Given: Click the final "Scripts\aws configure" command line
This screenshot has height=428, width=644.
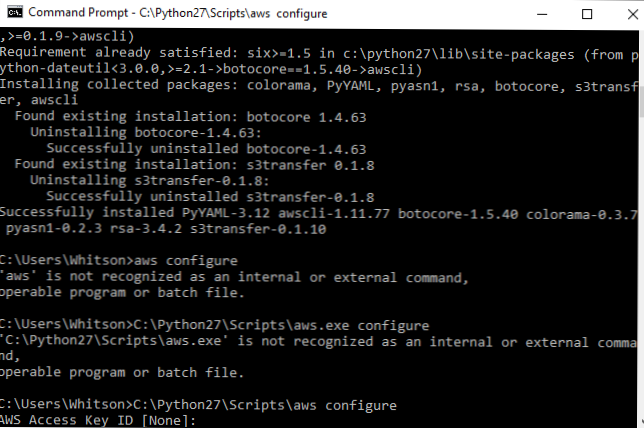Looking at the screenshot, I should click(200, 405).
